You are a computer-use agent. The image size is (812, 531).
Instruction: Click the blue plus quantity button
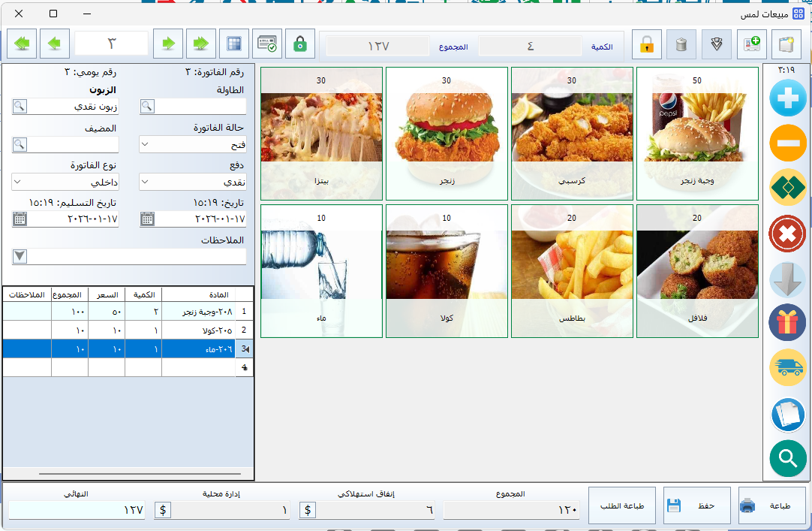(787, 99)
